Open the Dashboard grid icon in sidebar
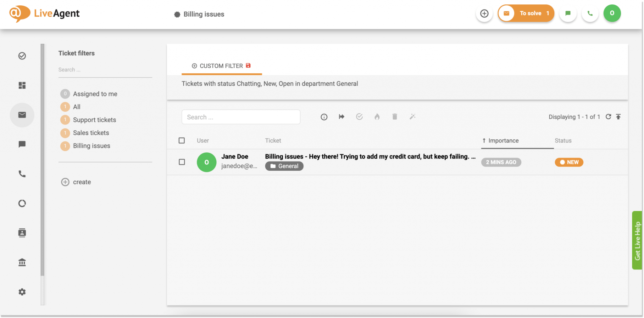Image resolution: width=644 pixels, height=318 pixels. point(22,85)
